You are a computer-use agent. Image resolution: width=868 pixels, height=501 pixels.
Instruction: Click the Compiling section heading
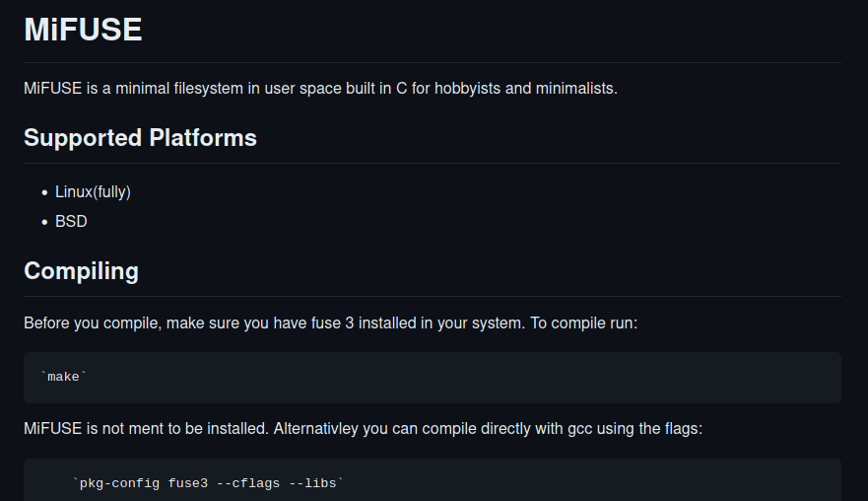pos(82,271)
